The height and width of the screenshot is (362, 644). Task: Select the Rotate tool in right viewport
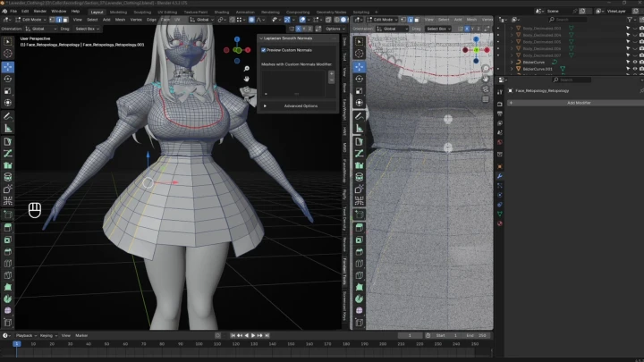[360, 79]
